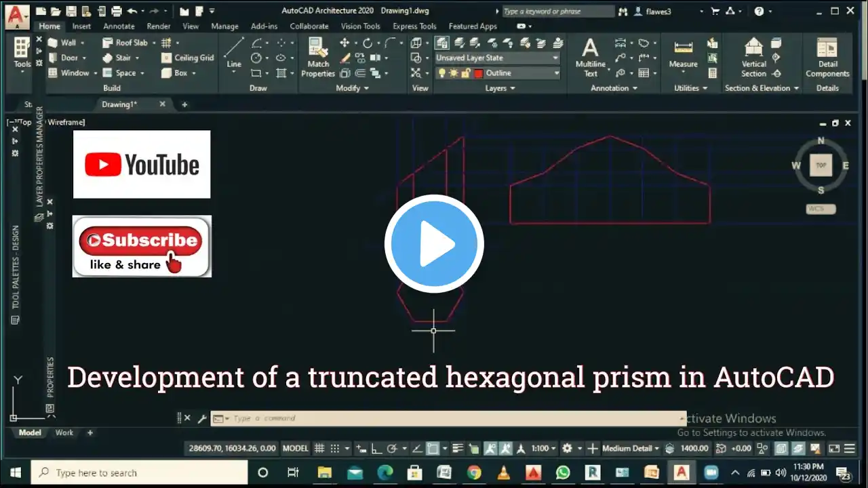The width and height of the screenshot is (868, 488).
Task: Close the Drawing1 file tab
Action: 162,104
